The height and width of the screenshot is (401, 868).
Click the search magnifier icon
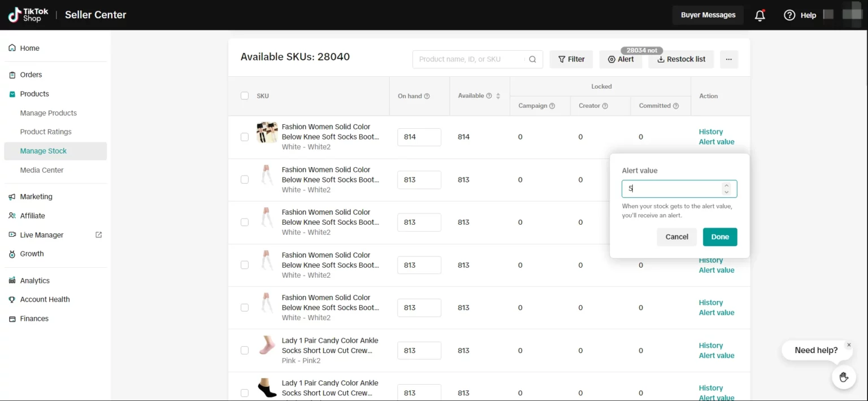click(532, 59)
